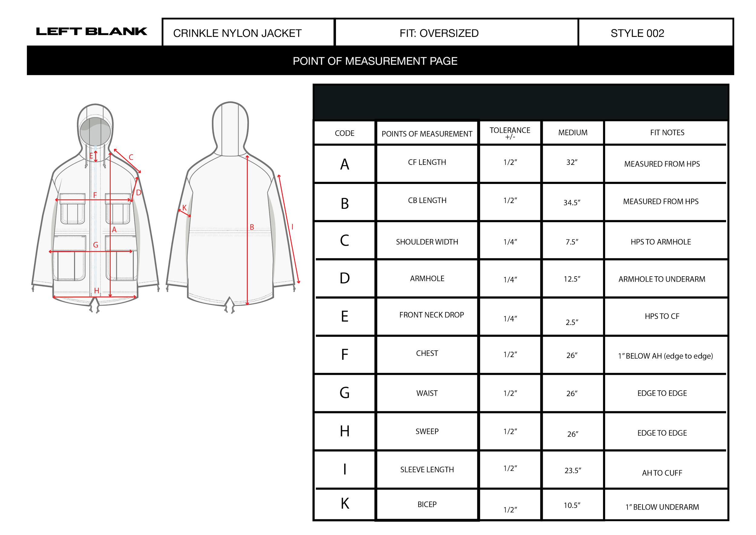Click the ARMHOLE measurement cell
Image resolution: width=756 pixels, height=535 pixels.
tap(427, 278)
